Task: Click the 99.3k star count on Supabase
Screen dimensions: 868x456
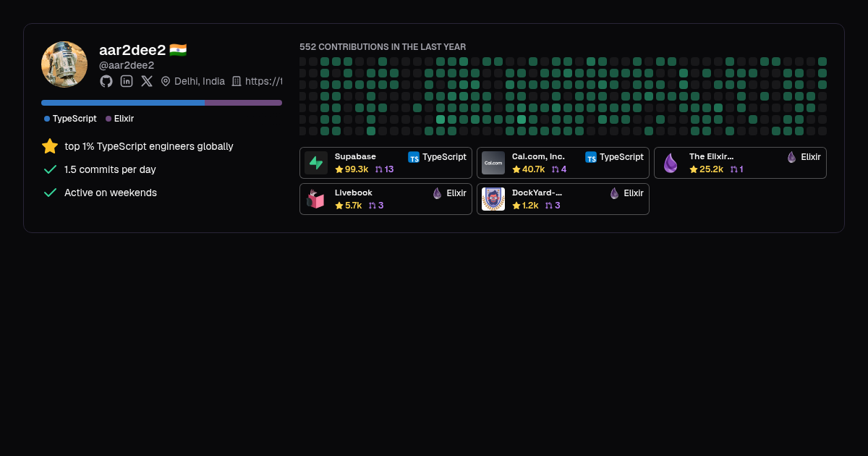Action: tap(357, 169)
